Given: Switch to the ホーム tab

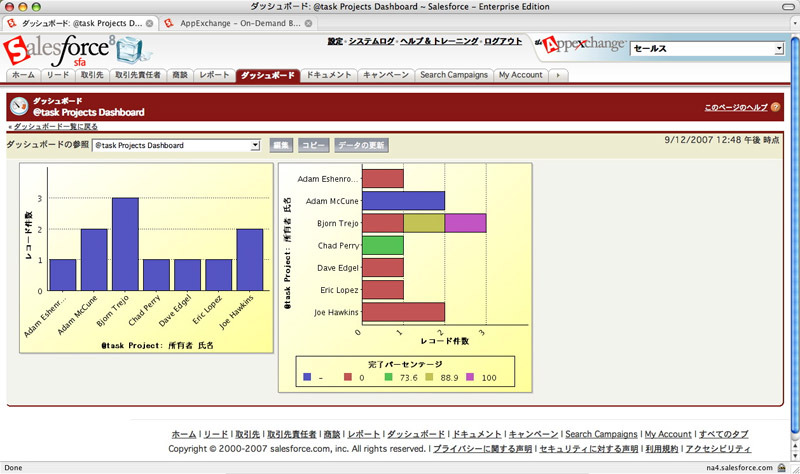Looking at the screenshot, I should click(x=23, y=75).
